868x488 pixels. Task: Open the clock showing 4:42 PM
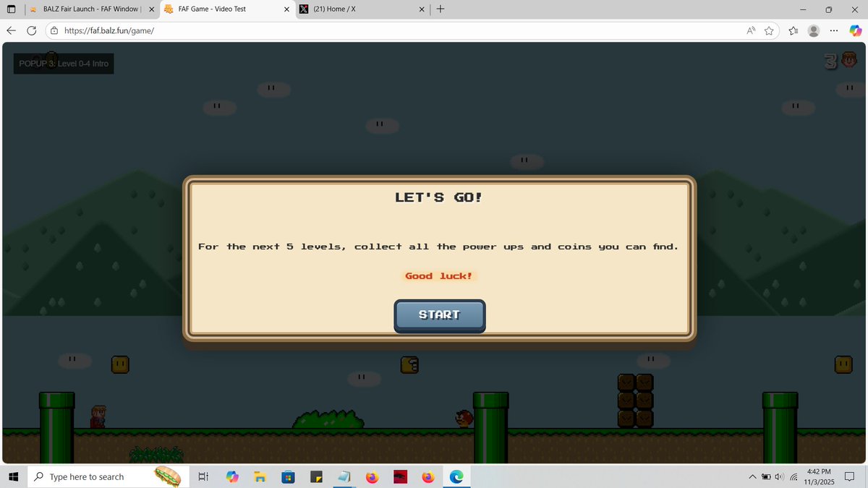tap(818, 476)
